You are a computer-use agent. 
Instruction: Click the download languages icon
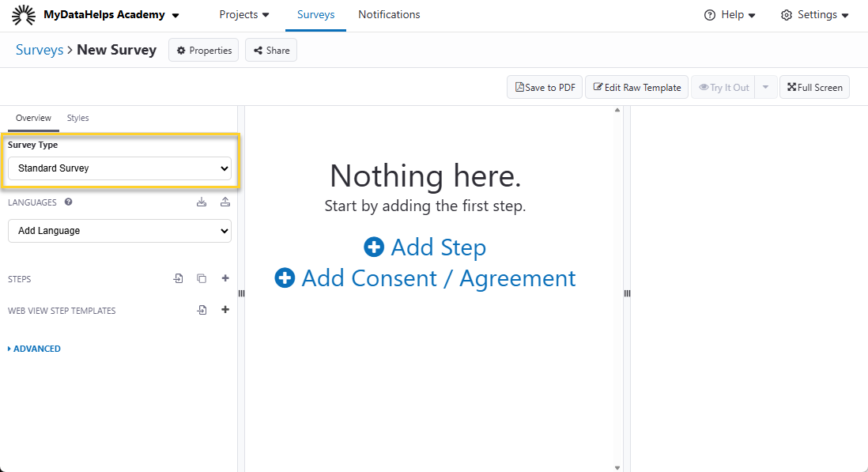click(202, 202)
